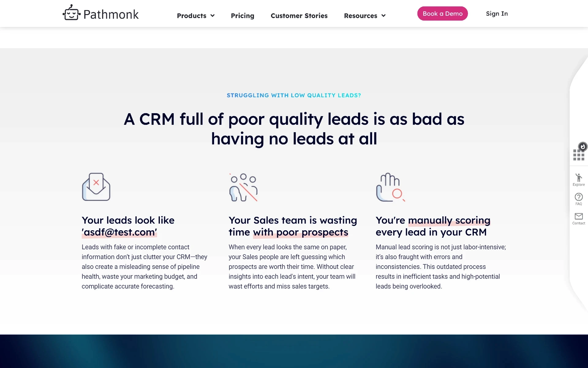Click the Book a Demo button

(443, 13)
